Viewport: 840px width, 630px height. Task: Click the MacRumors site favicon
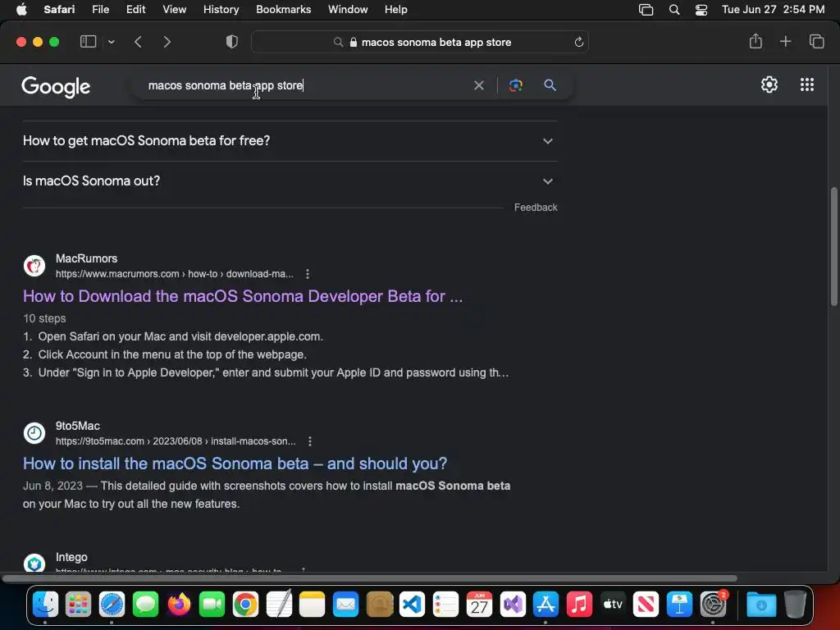[x=34, y=266]
